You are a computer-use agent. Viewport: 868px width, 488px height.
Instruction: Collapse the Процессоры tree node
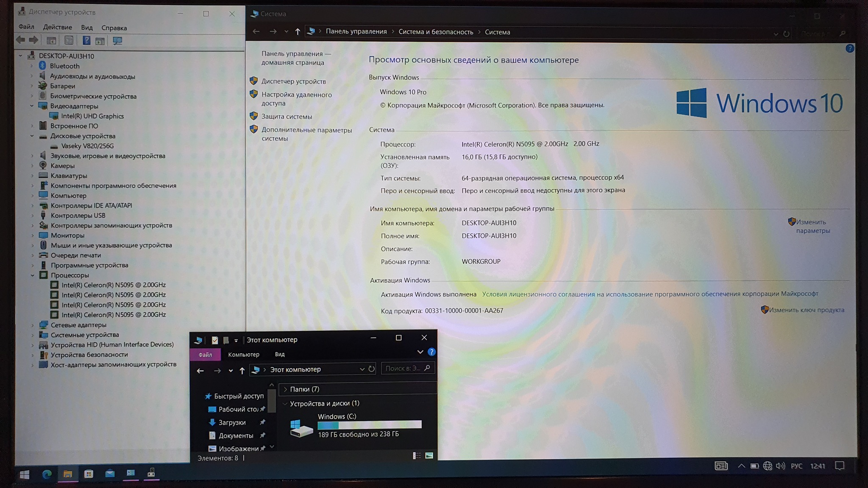click(x=33, y=275)
